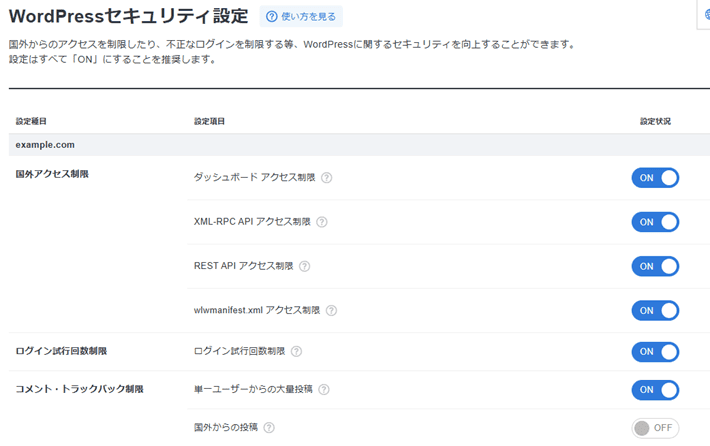The height and width of the screenshot is (446, 710).
Task: Click help icon beside ログイン試行回数制限 item
Action: (296, 352)
